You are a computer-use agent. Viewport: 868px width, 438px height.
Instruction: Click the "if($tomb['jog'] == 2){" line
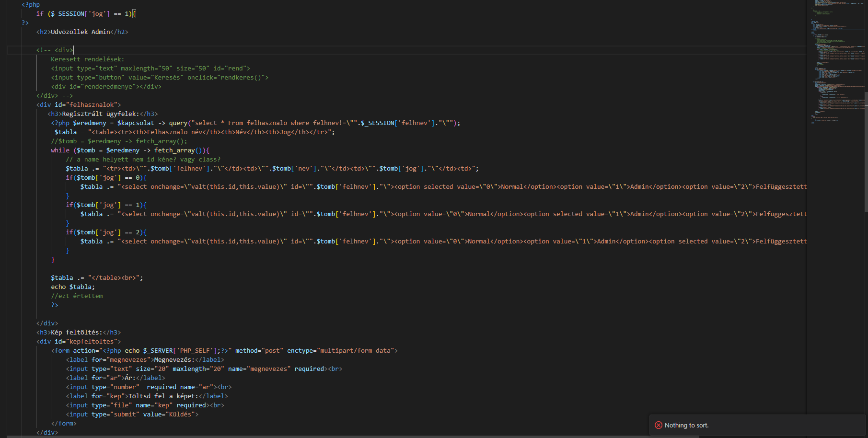coord(106,232)
